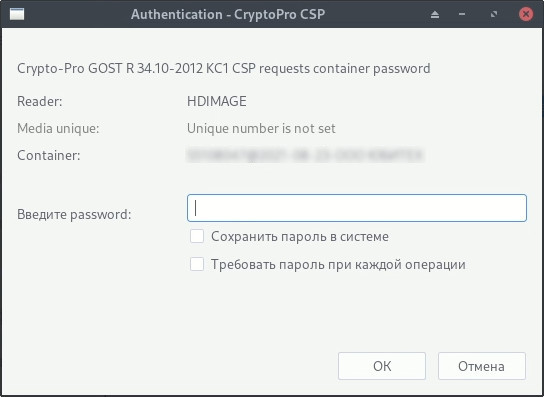Viewport: 544px width, 397px height.
Task: Select the 'Unique number is not set' text
Action: (261, 128)
